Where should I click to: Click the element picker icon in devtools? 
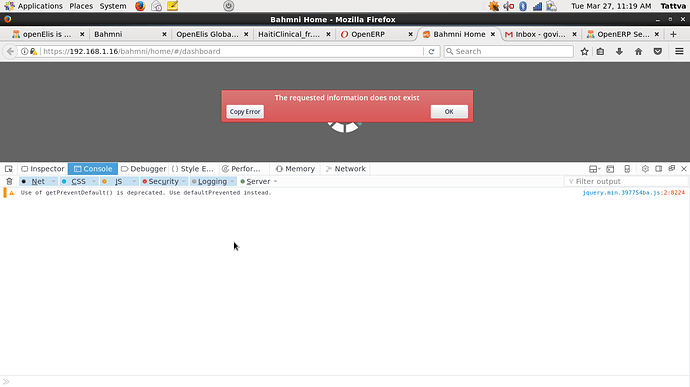click(x=8, y=169)
